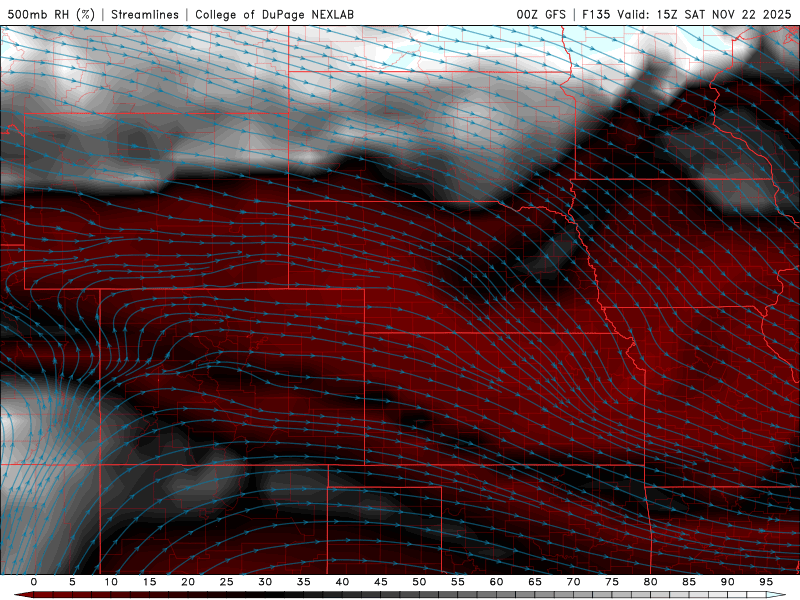The image size is (800, 600).
Task: Click the colorbar label "70"
Action: coord(573,582)
